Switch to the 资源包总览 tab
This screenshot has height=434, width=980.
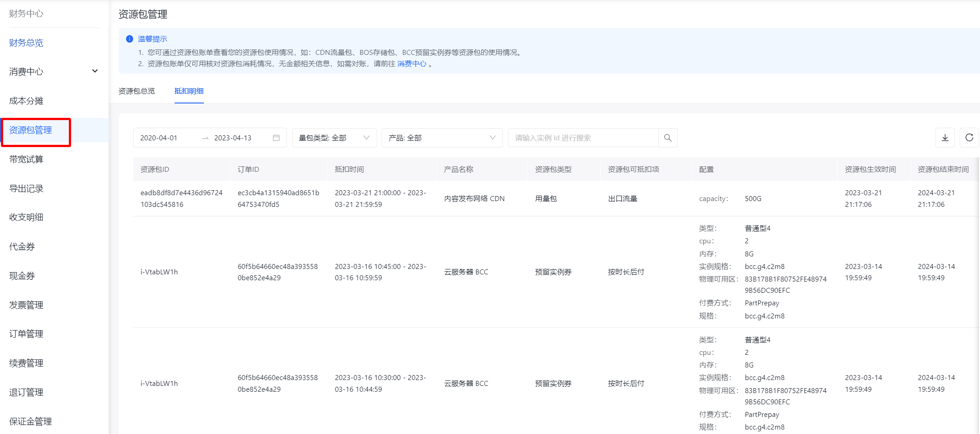(136, 91)
